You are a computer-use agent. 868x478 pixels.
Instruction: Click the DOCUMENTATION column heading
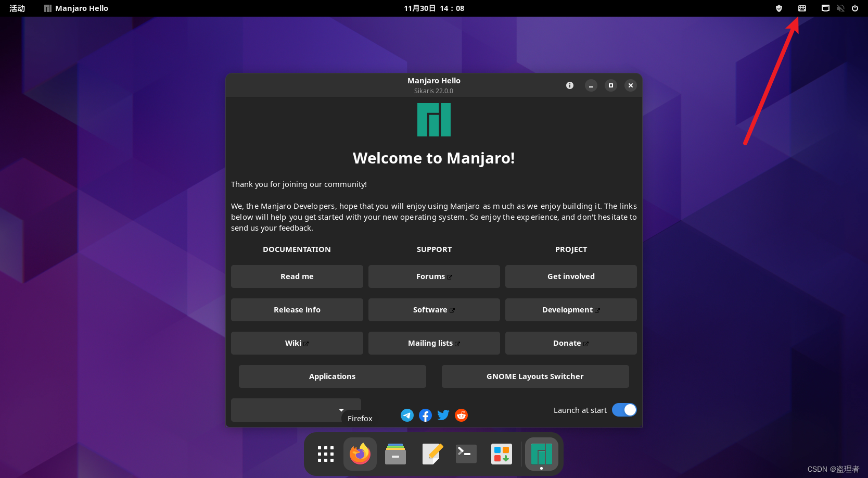pyautogui.click(x=297, y=249)
